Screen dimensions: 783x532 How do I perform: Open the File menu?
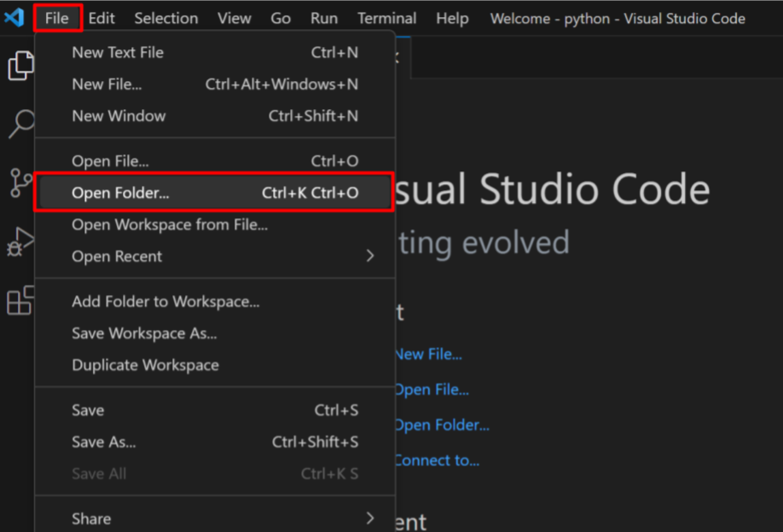[57, 19]
